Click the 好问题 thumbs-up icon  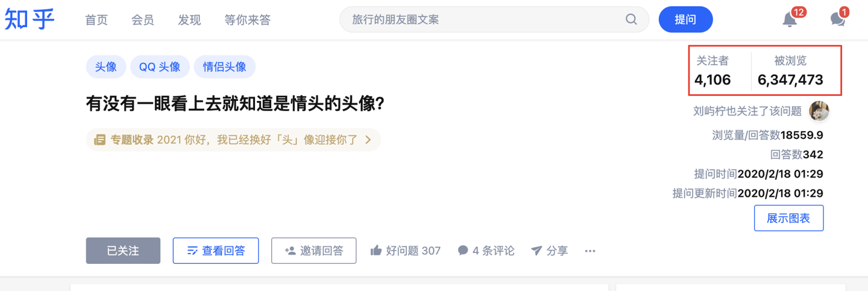[376, 251]
